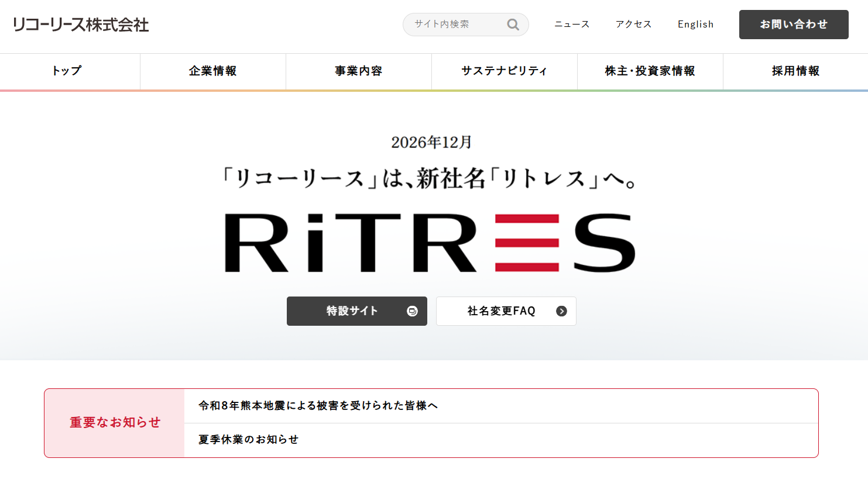The image size is (868, 486).
Task: Switch to the English site
Action: click(x=695, y=25)
